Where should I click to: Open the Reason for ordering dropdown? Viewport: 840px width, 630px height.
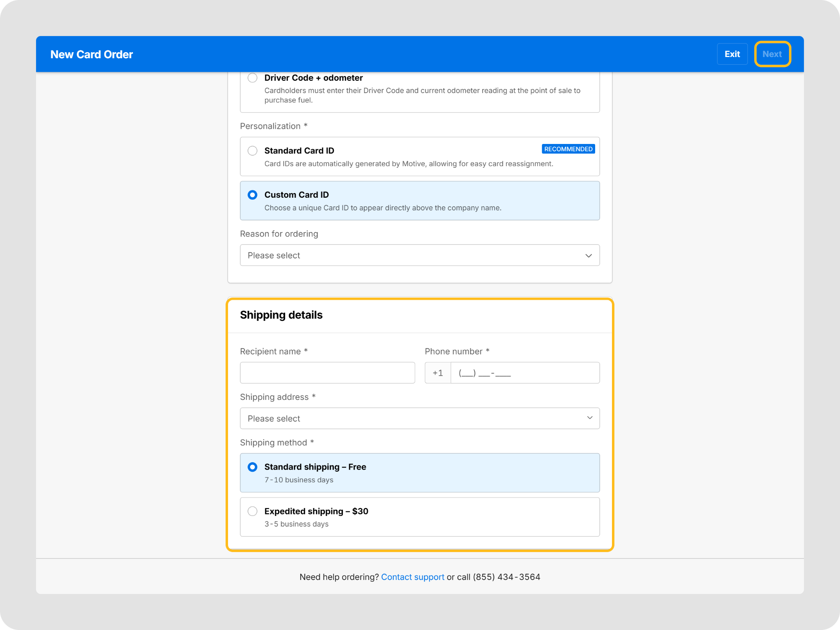tap(420, 255)
